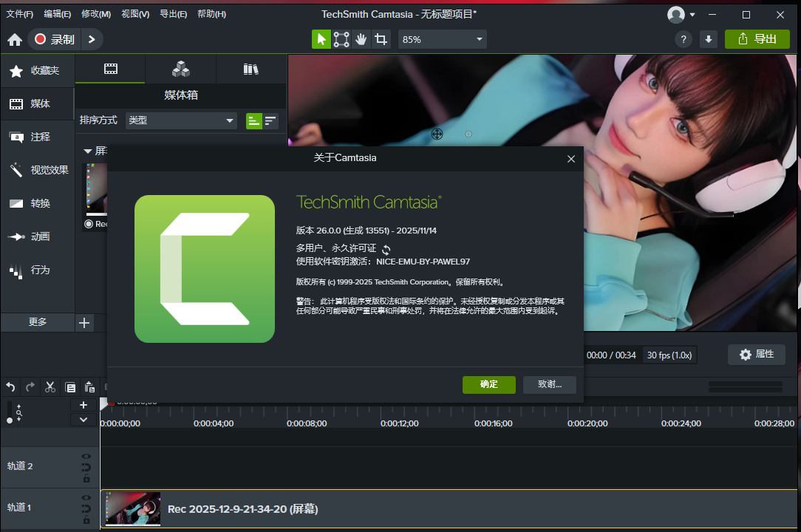Open the 转换 transitions panel
This screenshot has height=532, width=801.
(x=37, y=203)
